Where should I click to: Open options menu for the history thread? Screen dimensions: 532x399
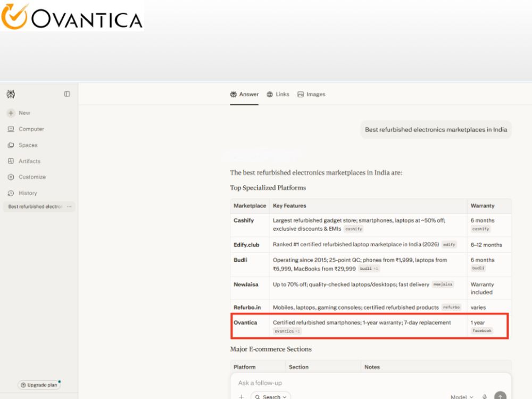click(69, 206)
